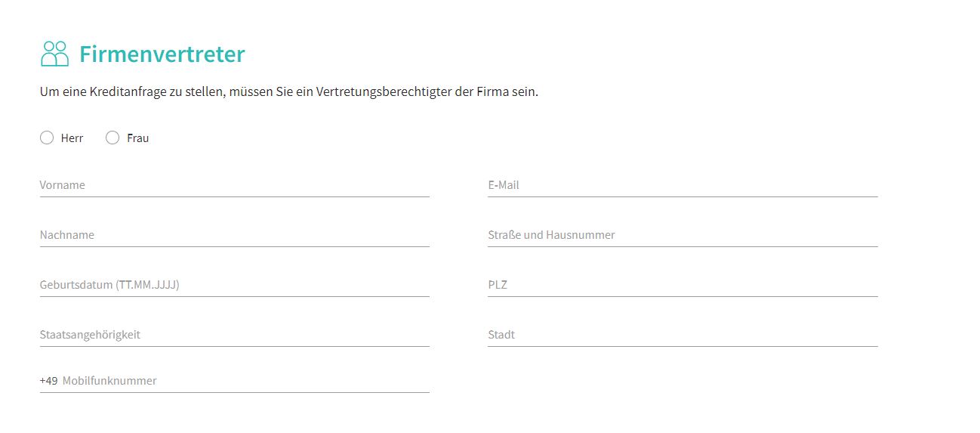This screenshot has width=980, height=433.
Task: Click the two-person Firmenvertreter icon
Action: click(54, 54)
